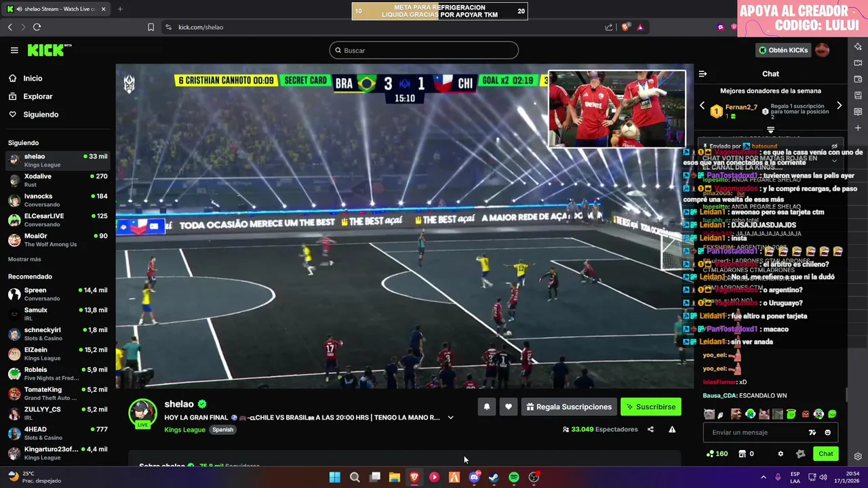Hide the pinned message with the eye icon
Image resolution: width=868 pixels, height=488 pixels.
835,146
